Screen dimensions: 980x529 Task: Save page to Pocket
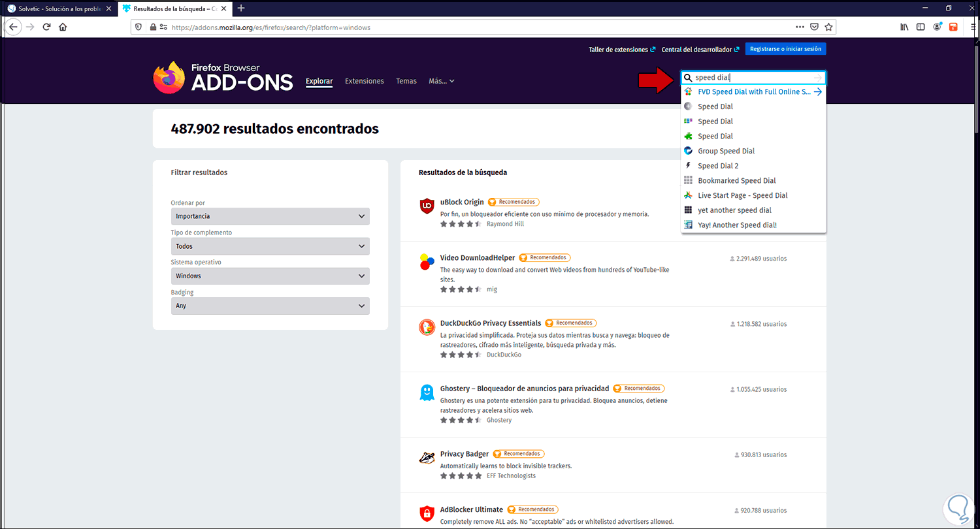(x=814, y=27)
